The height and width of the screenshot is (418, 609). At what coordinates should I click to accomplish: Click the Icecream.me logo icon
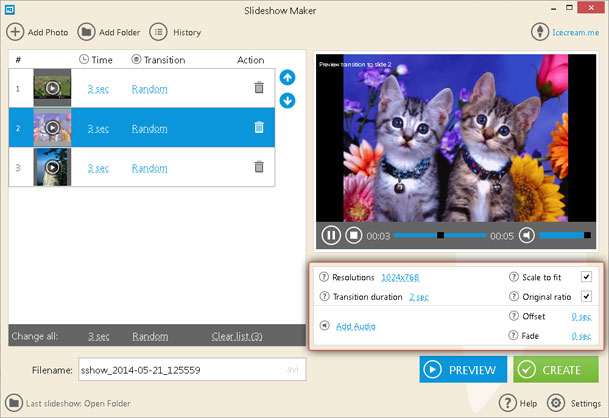point(540,32)
